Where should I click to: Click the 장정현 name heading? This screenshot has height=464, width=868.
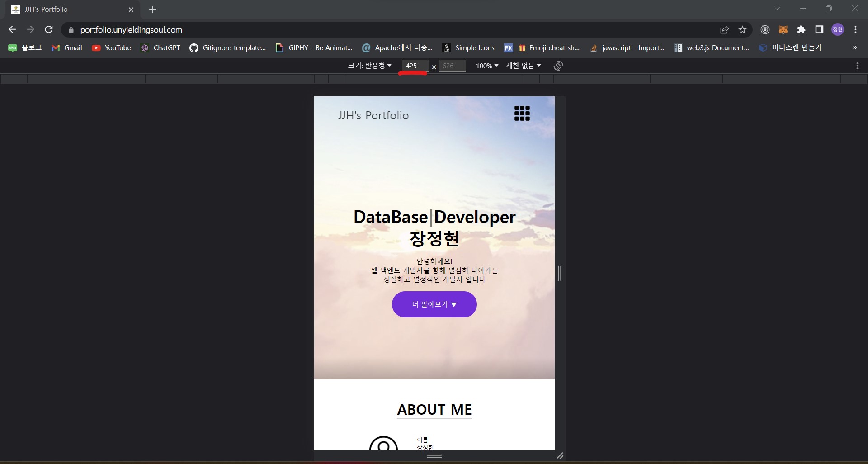pos(434,239)
